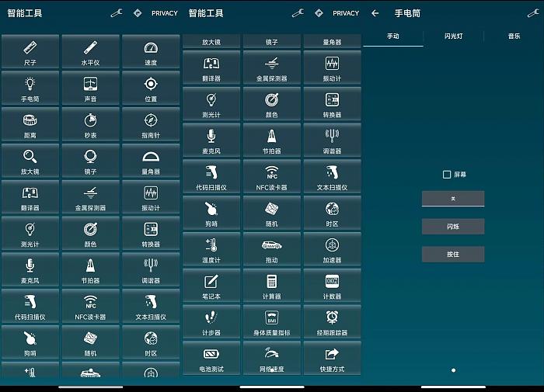
Task: Open the 水平仪 level tool
Action: pyautogui.click(x=91, y=51)
